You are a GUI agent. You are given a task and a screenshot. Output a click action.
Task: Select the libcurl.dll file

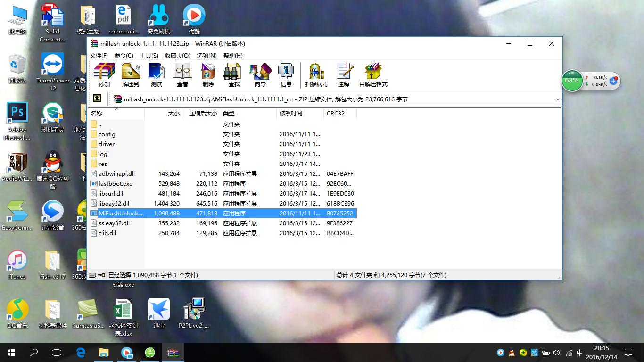(x=223, y=193)
